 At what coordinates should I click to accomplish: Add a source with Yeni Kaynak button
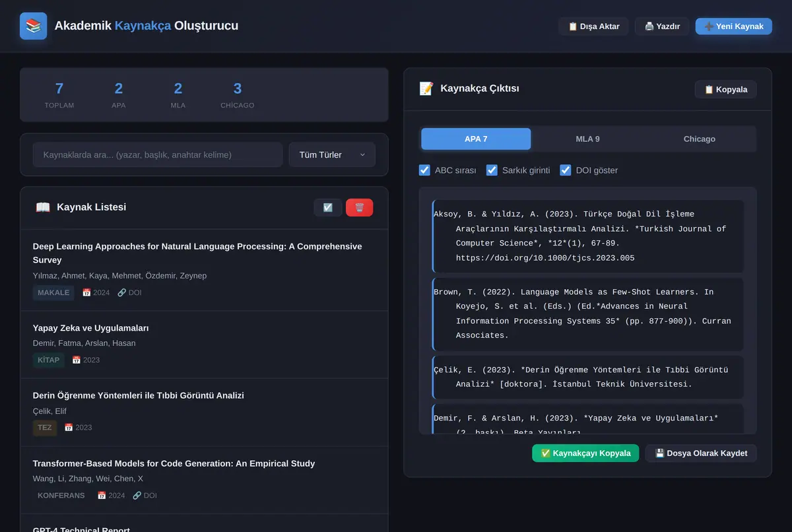pyautogui.click(x=734, y=26)
